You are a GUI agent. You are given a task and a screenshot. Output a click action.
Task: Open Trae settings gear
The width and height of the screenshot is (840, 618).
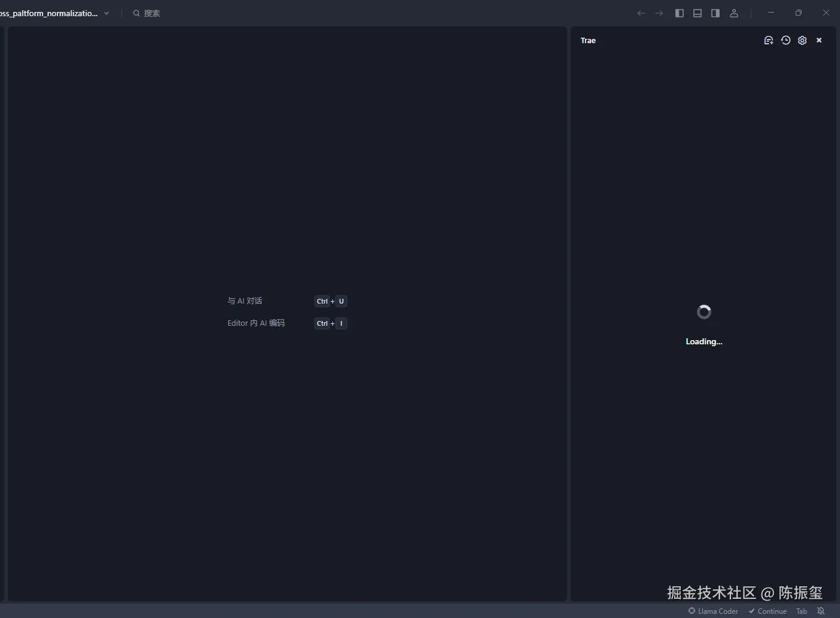[x=802, y=40]
